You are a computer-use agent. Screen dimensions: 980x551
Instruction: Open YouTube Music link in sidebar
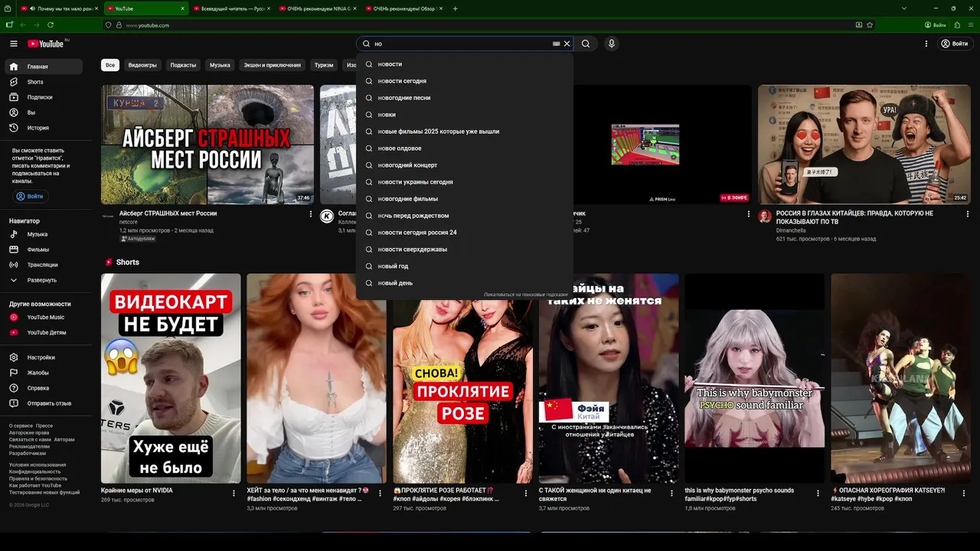coord(43,318)
